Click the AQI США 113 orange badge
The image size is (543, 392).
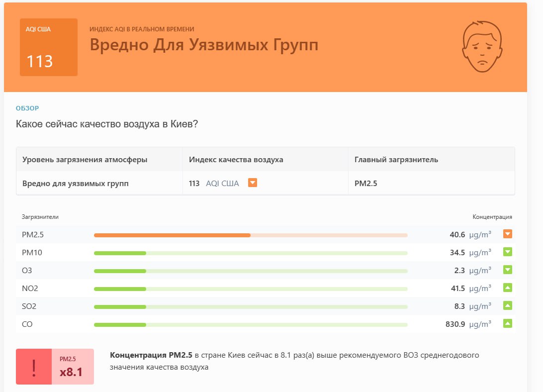coord(49,47)
